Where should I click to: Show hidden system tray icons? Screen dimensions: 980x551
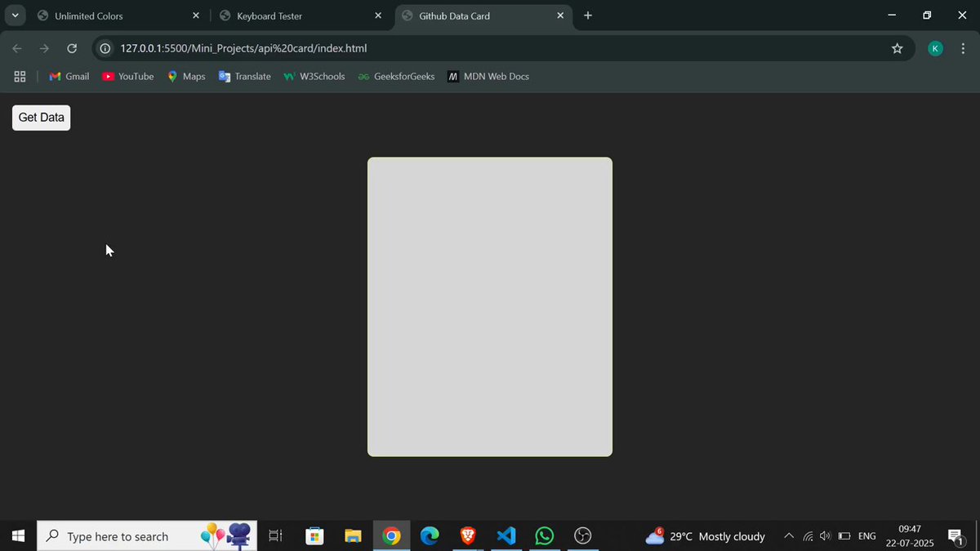point(788,536)
